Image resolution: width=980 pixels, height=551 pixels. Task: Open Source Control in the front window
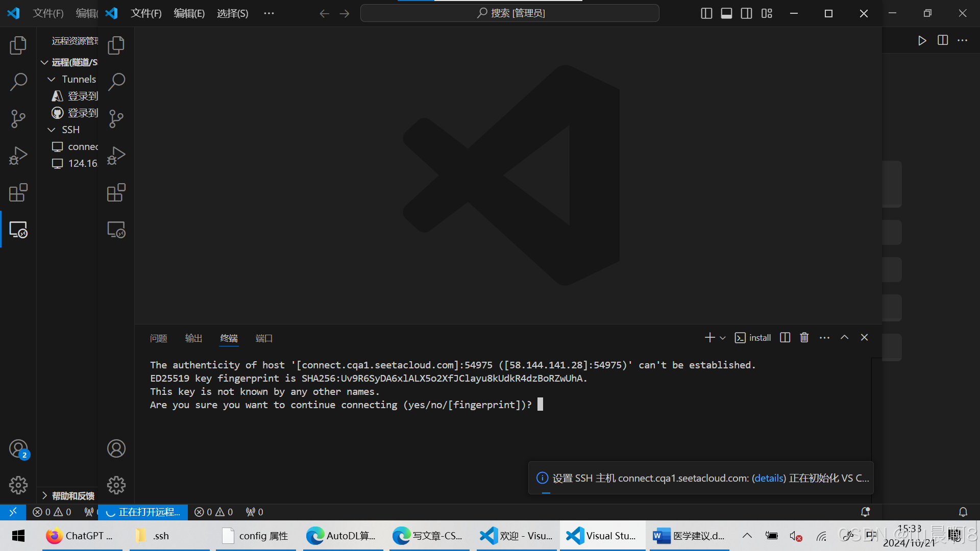pyautogui.click(x=116, y=118)
